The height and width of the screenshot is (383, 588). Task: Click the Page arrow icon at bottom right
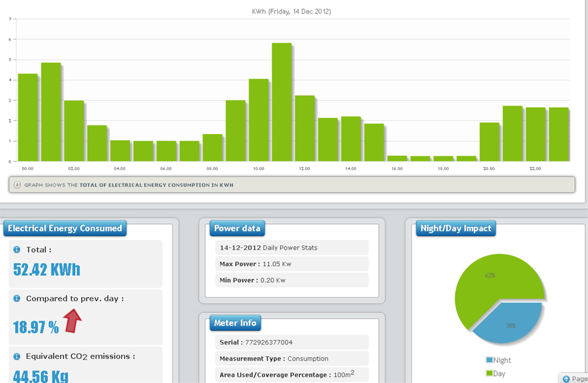(x=566, y=379)
